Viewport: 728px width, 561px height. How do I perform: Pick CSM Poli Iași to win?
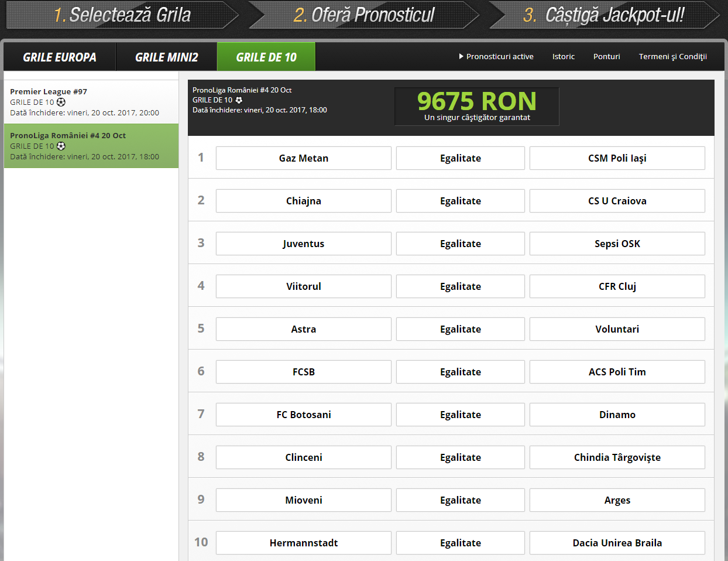pos(617,158)
